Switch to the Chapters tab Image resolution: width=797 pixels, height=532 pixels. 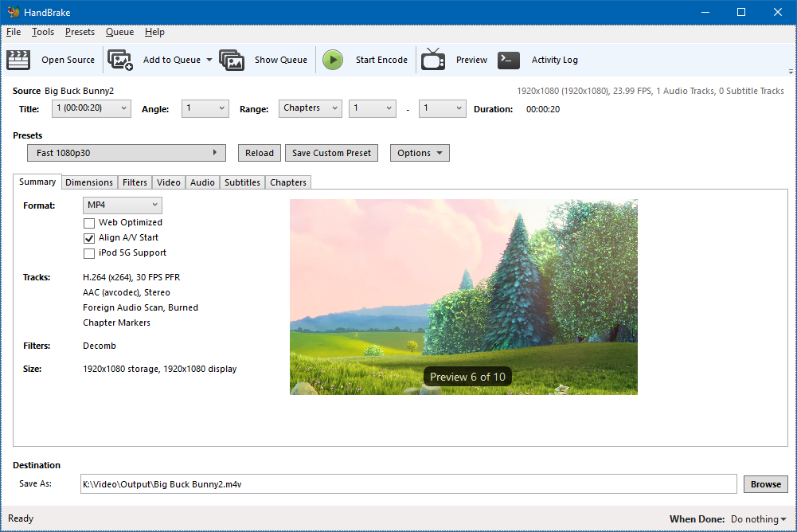(x=288, y=182)
